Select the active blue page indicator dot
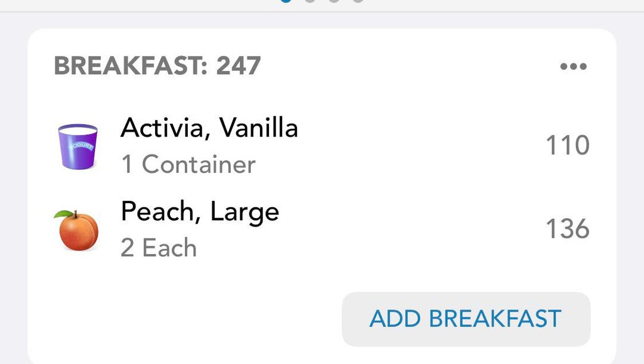The image size is (644, 364). tap(286, 1)
